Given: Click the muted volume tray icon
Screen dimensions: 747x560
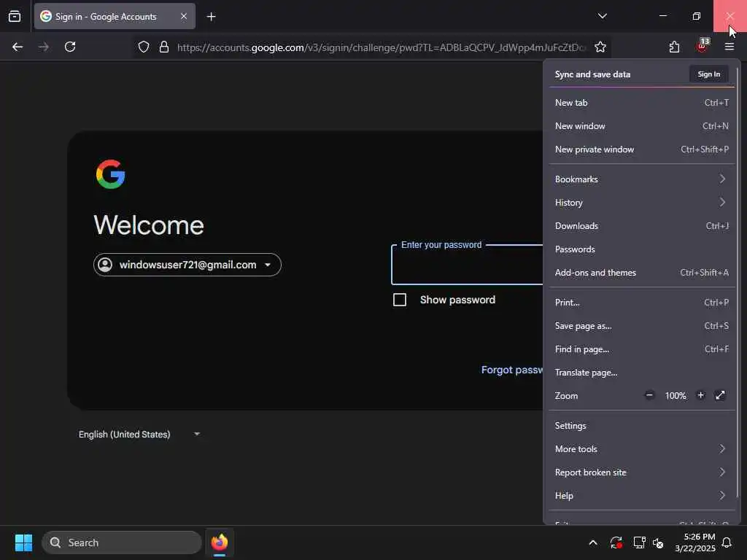Looking at the screenshot, I should (659, 542).
